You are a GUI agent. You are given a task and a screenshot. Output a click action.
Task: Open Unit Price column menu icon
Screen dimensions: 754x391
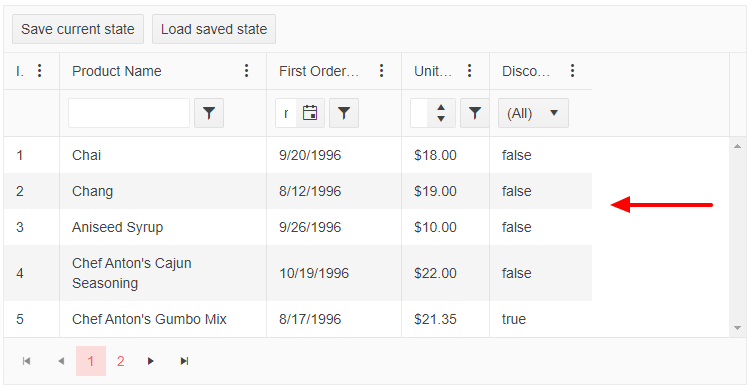[469, 71]
